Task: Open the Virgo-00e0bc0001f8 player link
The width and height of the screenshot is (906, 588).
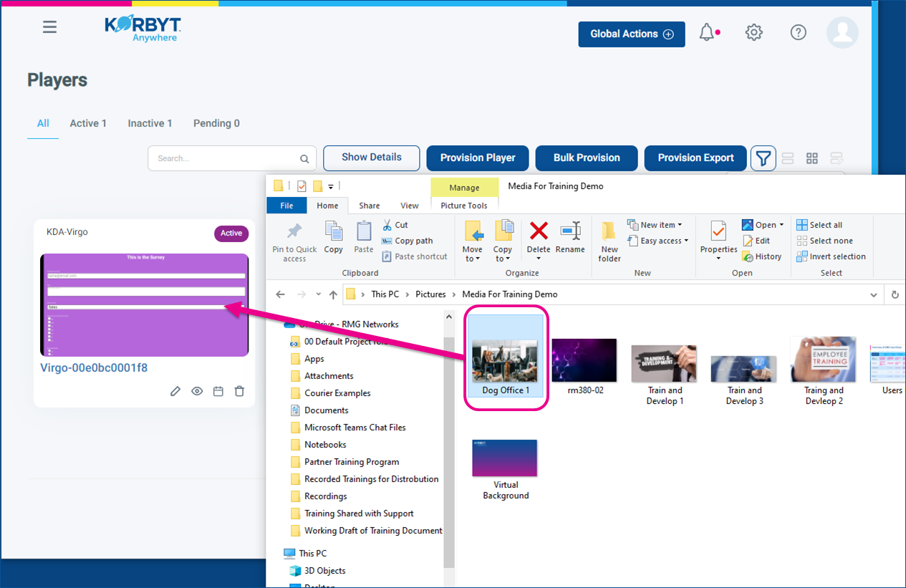Action: 94,368
